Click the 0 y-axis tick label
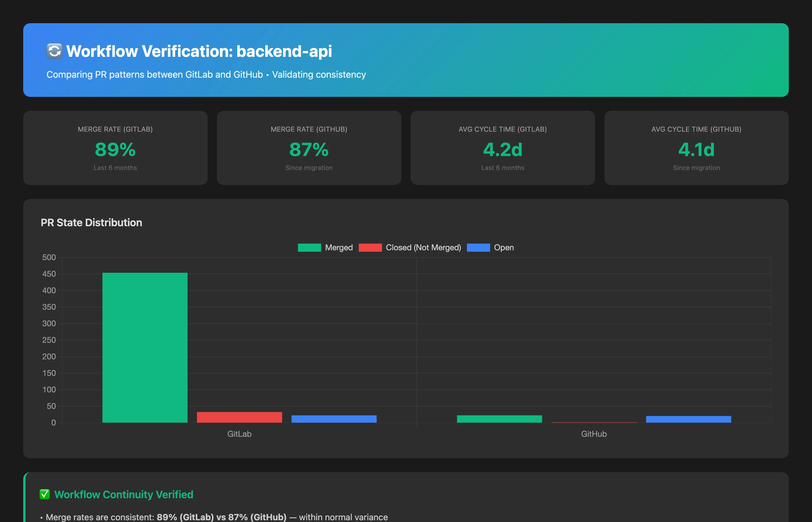 pos(54,423)
